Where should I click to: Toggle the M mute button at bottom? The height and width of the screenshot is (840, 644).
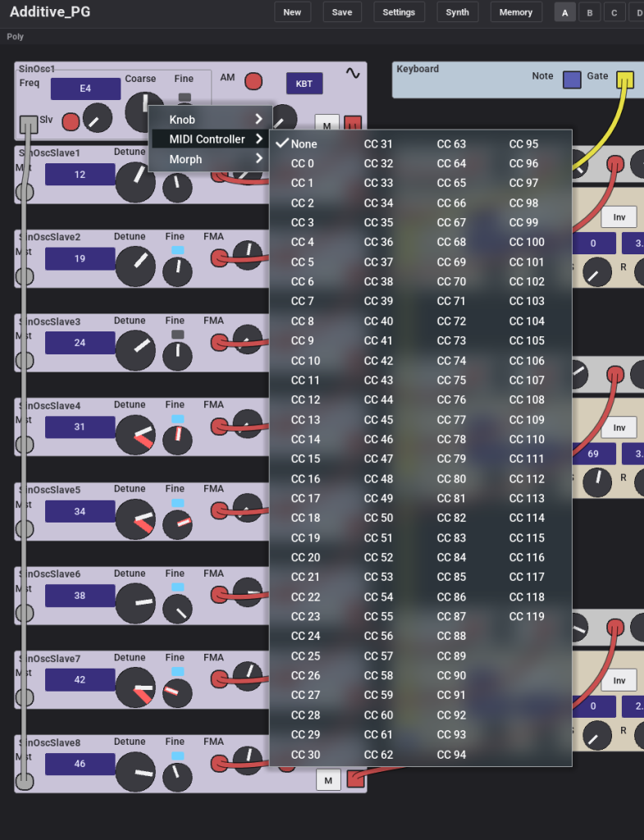pyautogui.click(x=328, y=780)
